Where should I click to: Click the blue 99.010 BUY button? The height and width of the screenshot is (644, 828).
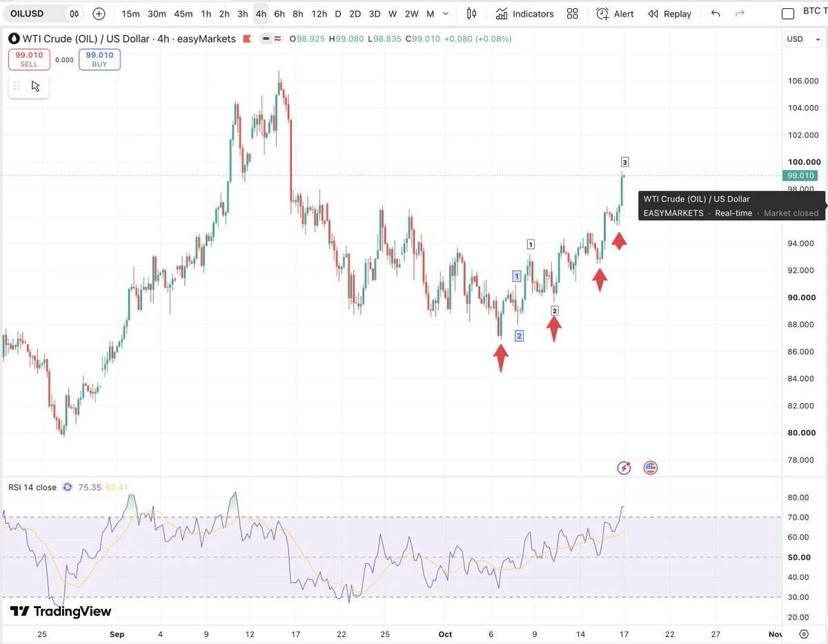99,59
